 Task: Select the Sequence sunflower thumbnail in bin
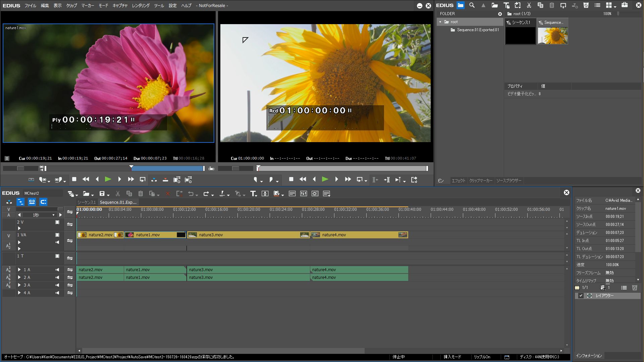pyautogui.click(x=553, y=32)
